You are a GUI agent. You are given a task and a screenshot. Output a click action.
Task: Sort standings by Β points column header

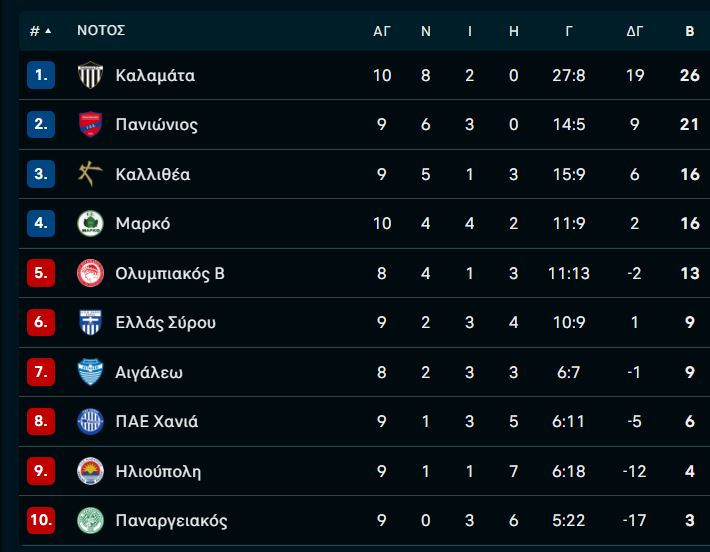(690, 31)
